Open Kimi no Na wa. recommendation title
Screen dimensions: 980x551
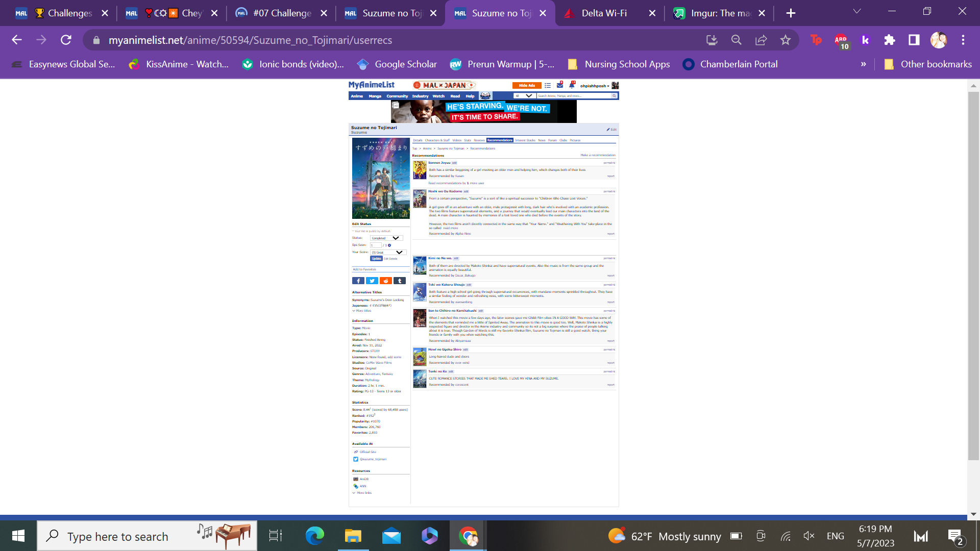[x=440, y=258]
